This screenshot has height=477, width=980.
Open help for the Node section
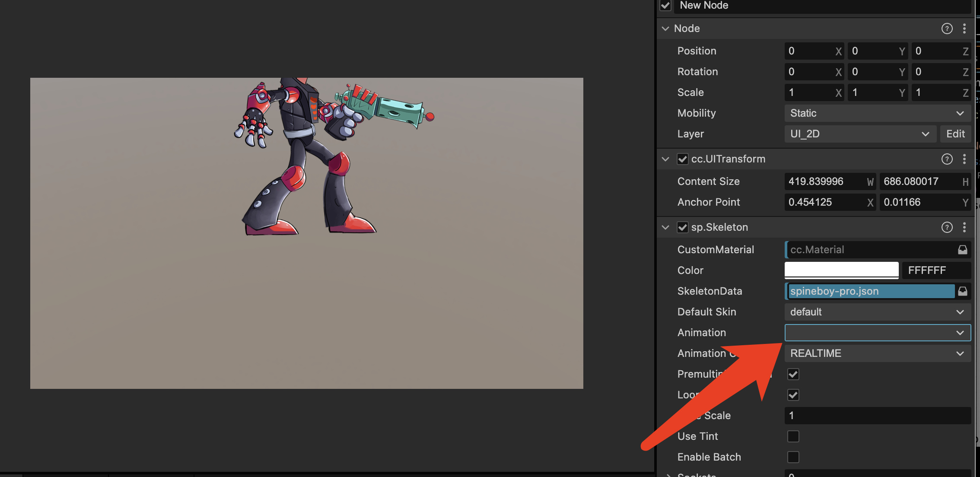pyautogui.click(x=947, y=29)
